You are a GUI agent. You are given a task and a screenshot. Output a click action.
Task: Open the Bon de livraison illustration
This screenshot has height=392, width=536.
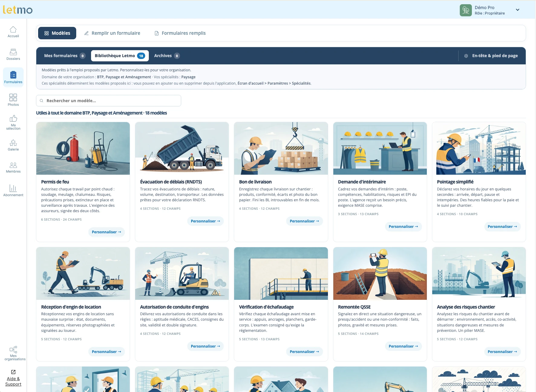[281, 148]
